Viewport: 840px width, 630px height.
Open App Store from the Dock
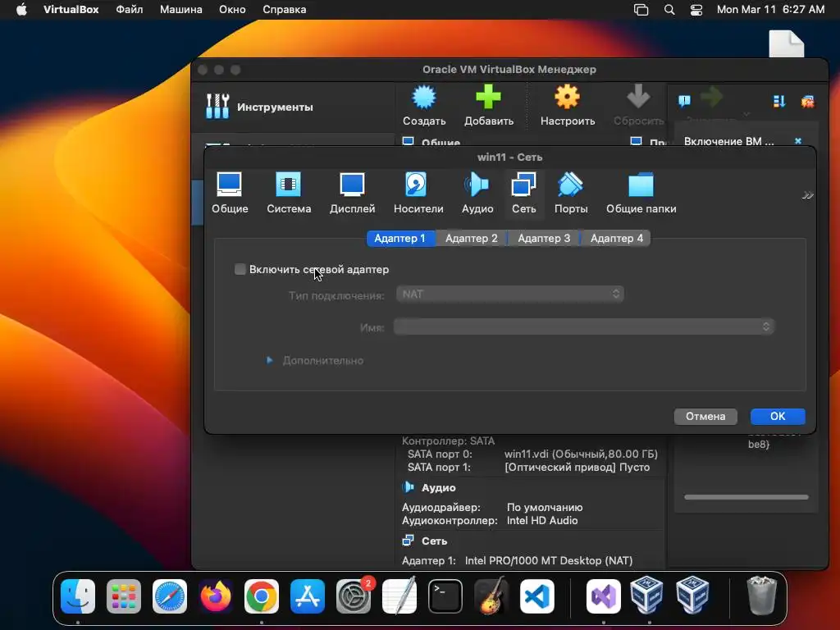(x=308, y=596)
